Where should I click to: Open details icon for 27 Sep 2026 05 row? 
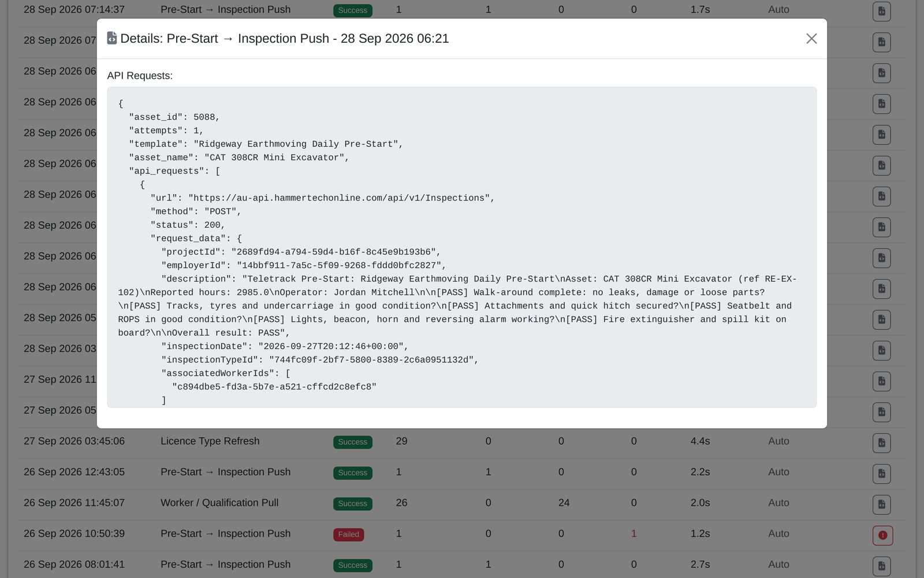click(881, 412)
